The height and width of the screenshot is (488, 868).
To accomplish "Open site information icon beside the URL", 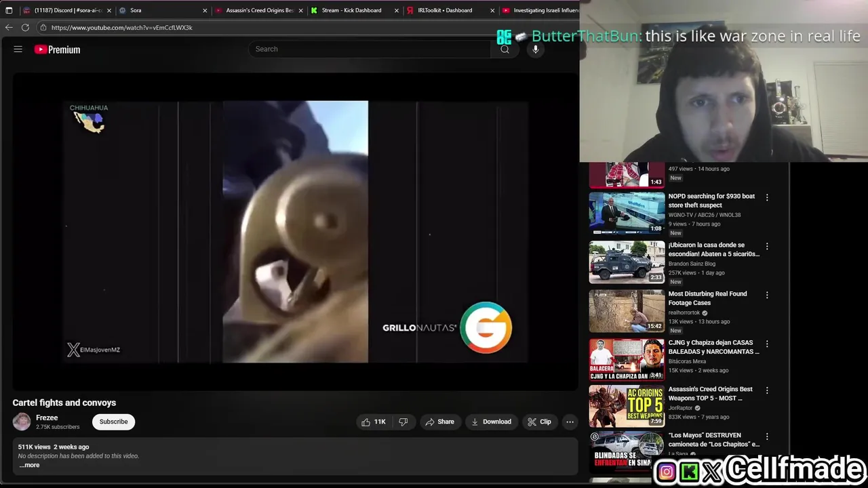I will 43,28.
